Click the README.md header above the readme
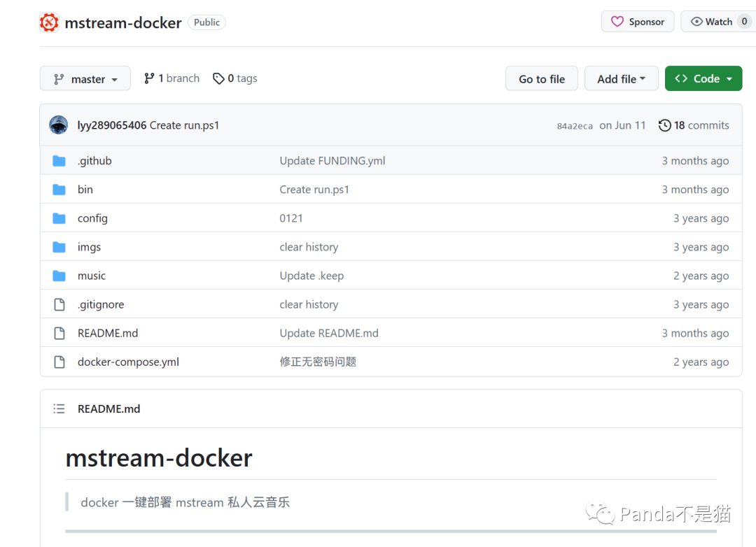Viewport: 756px width, 547px height. click(109, 409)
